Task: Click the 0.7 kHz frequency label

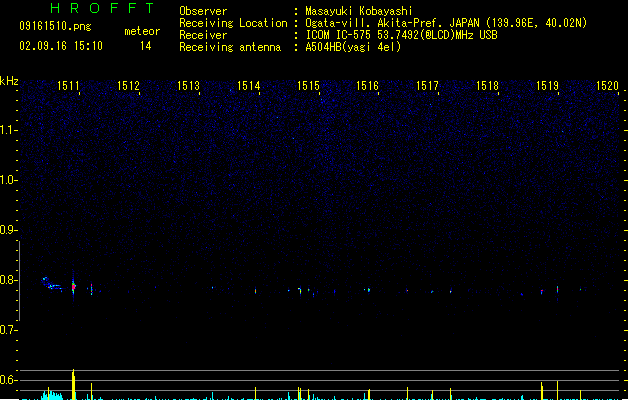Action: [x=8, y=330]
